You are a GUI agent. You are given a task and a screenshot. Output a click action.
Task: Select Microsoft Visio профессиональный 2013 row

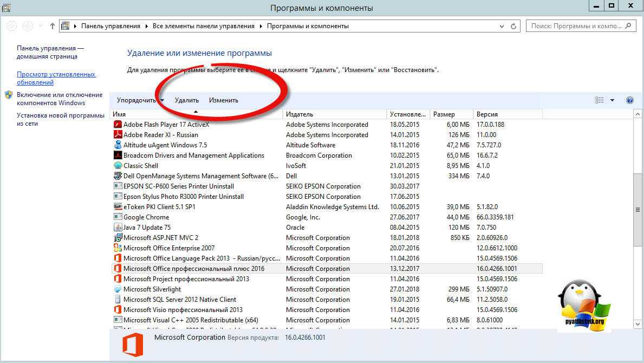(183, 310)
